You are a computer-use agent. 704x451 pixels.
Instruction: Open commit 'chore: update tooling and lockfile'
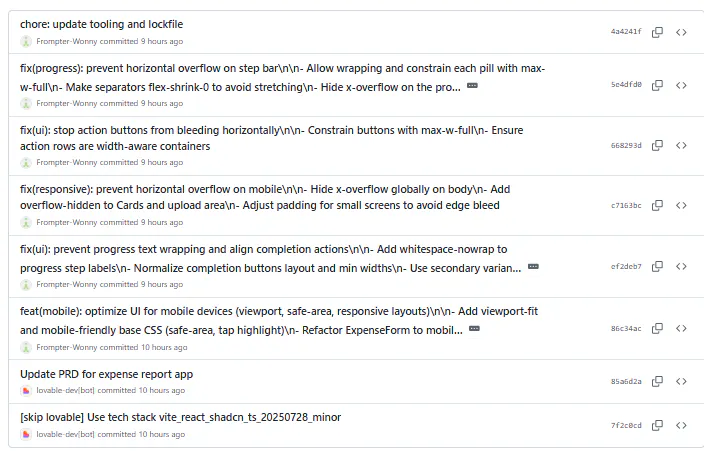(x=101, y=24)
